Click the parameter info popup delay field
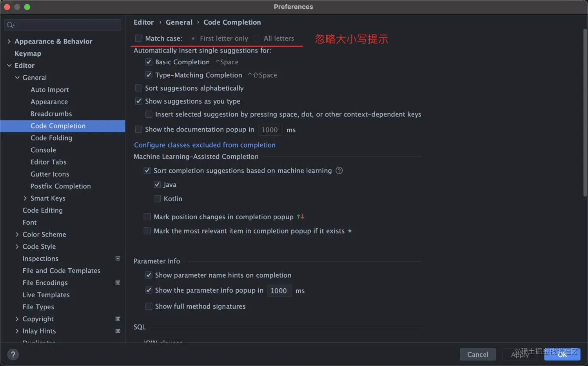This screenshot has height=366, width=588. pyautogui.click(x=279, y=291)
